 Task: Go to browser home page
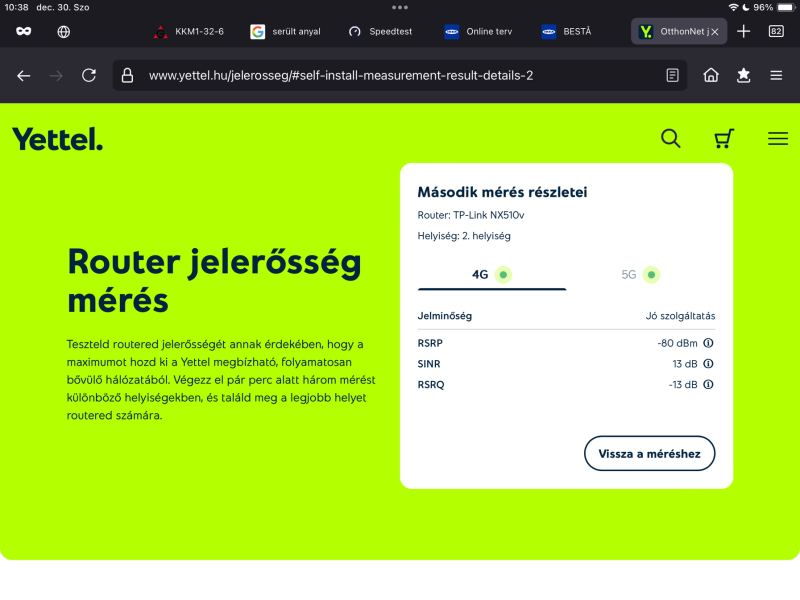point(711,76)
